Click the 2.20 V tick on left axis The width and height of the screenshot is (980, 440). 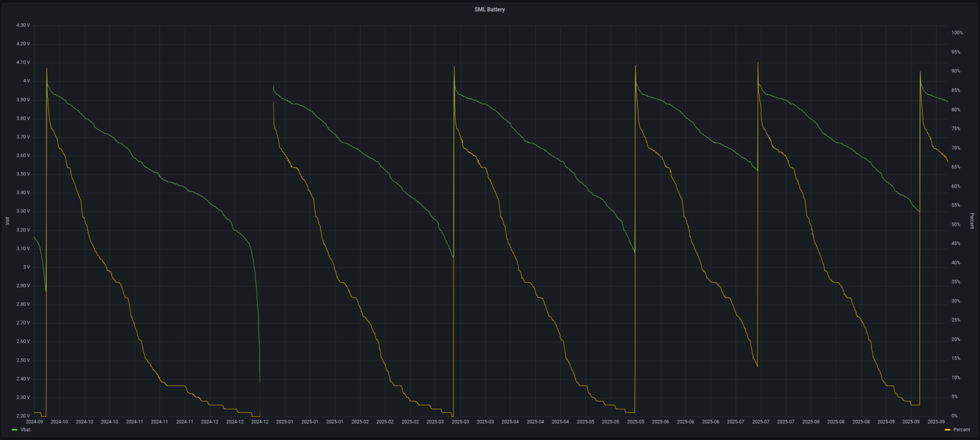[x=23, y=416]
